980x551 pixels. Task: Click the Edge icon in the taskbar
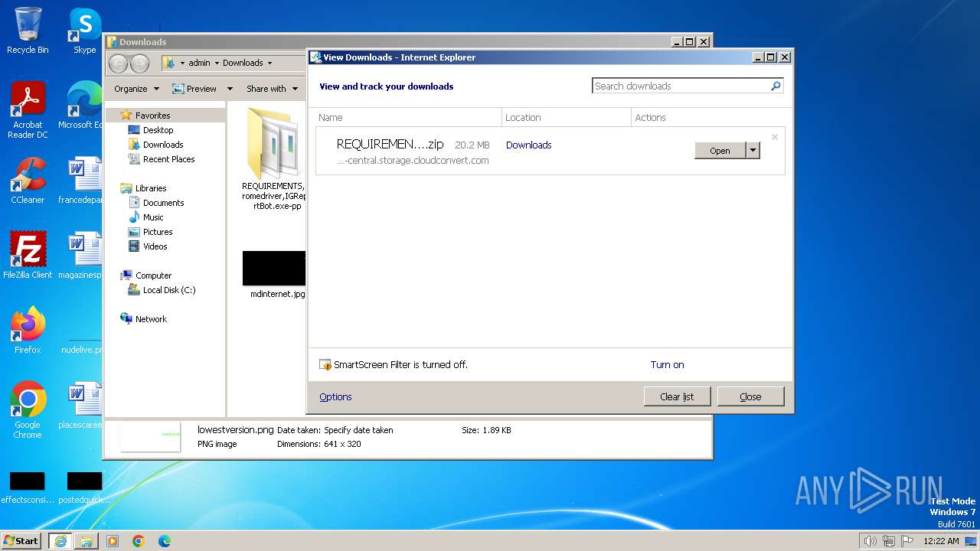point(165,541)
